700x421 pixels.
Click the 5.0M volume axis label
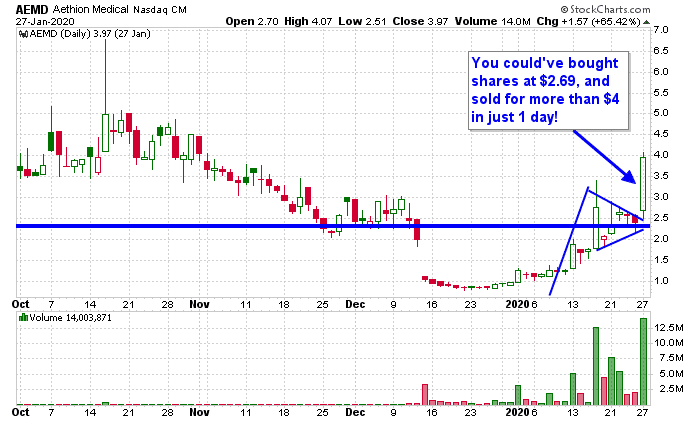[671, 374]
